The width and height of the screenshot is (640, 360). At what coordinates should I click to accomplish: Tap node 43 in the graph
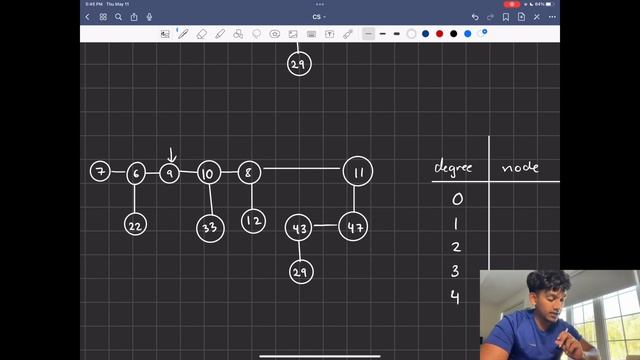(298, 228)
